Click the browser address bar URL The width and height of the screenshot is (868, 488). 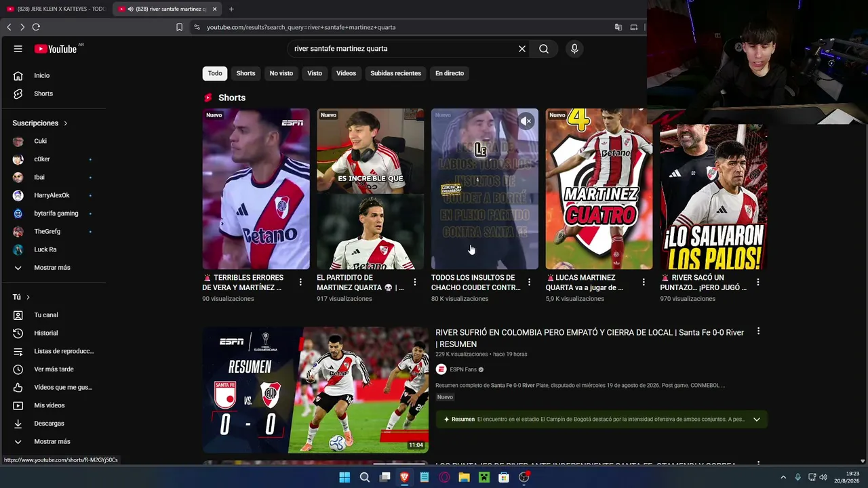pyautogui.click(x=301, y=27)
